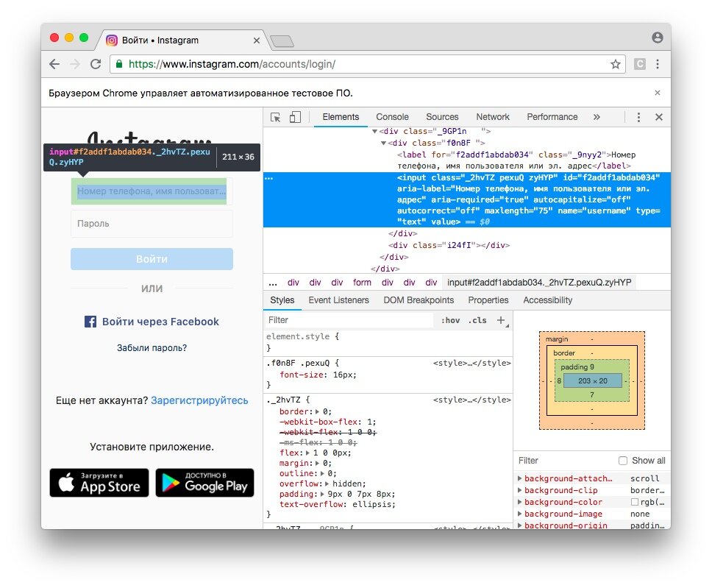Image resolution: width=712 pixels, height=588 pixels.
Task: Open the Properties sub-tab
Action: [488, 300]
